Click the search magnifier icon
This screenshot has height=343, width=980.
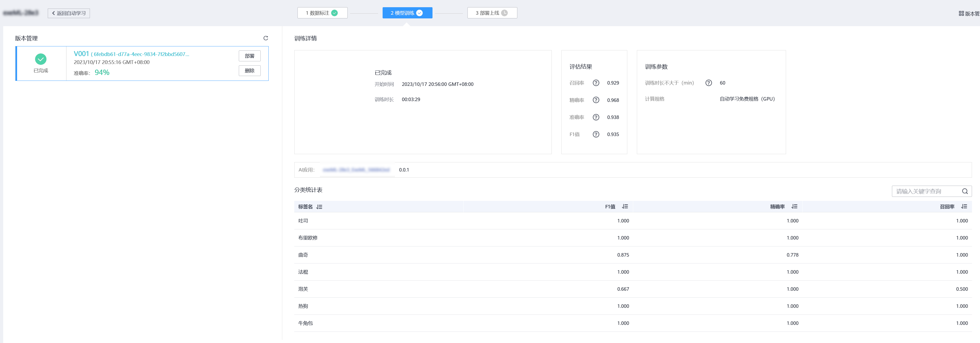click(x=965, y=191)
